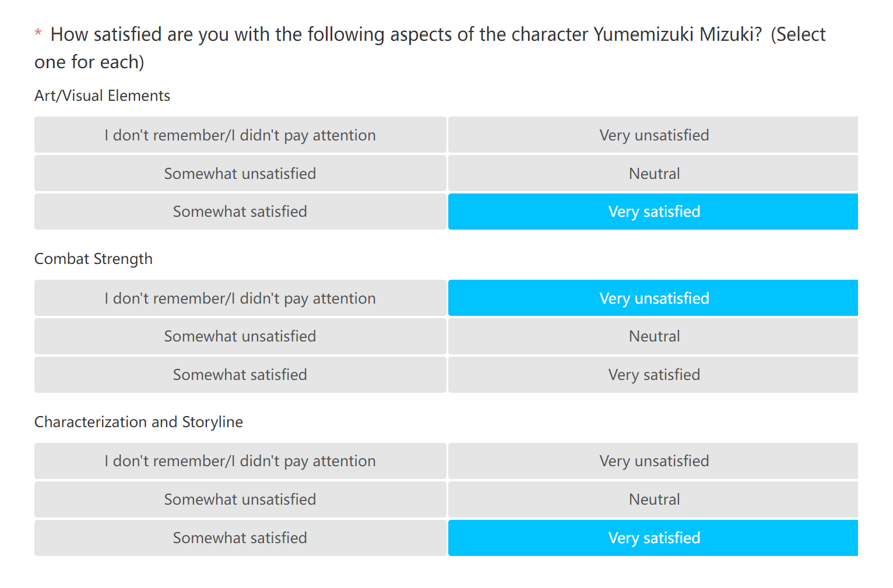The height and width of the screenshot is (588, 893).
Task: Choose 'Somewhat satisfied' for Characterization and Storyline
Action: click(x=240, y=538)
